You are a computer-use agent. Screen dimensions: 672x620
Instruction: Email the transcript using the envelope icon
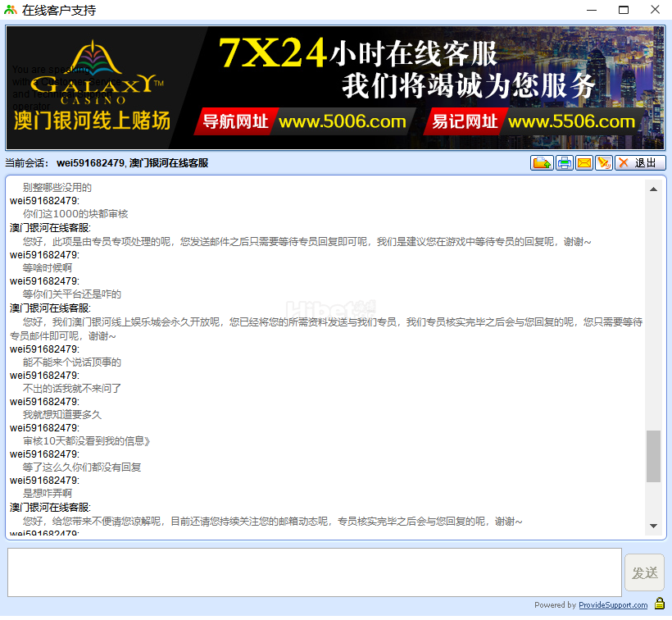tap(584, 163)
